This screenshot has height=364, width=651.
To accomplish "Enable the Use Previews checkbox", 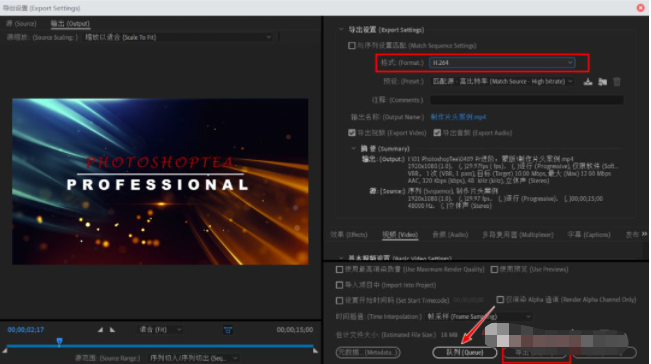I will (494, 269).
